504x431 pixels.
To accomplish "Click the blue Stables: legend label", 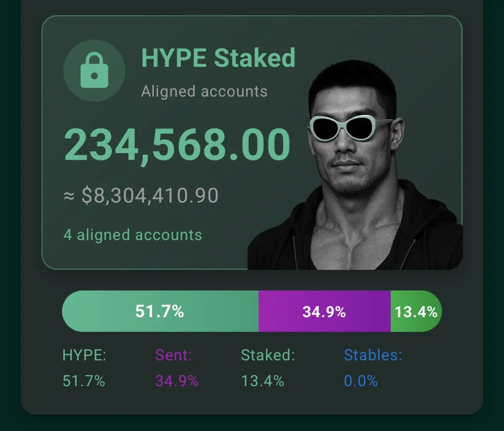I will click(372, 355).
